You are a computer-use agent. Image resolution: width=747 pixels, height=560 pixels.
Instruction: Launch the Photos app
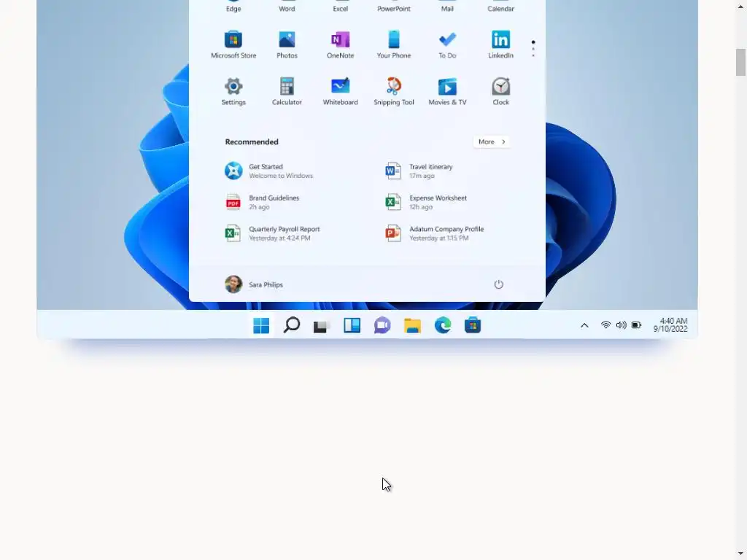(287, 44)
